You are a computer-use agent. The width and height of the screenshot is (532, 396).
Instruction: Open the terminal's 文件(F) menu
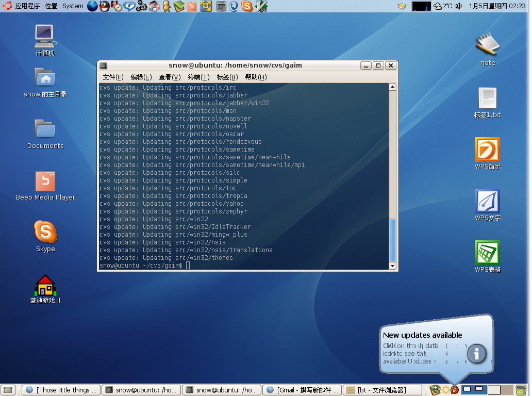113,77
